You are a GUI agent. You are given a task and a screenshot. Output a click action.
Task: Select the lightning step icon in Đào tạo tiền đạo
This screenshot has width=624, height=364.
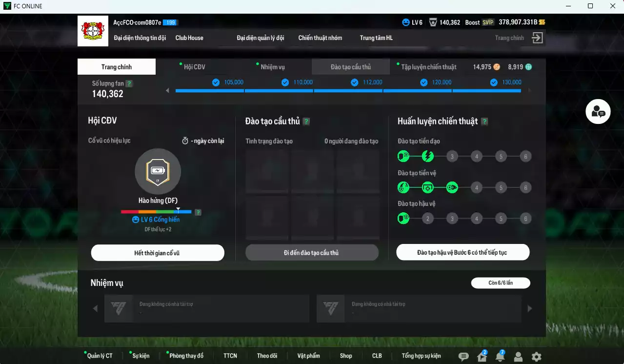click(x=428, y=157)
